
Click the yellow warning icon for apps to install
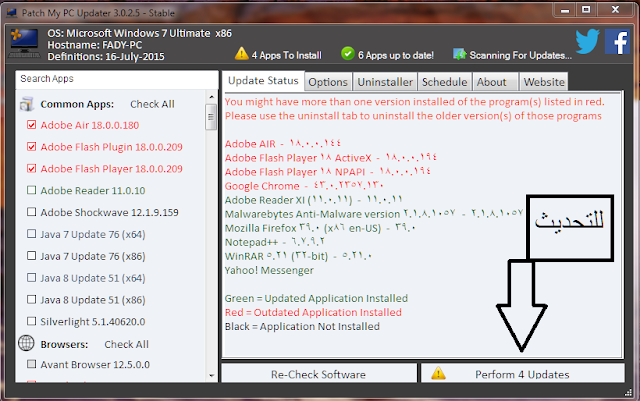click(242, 53)
